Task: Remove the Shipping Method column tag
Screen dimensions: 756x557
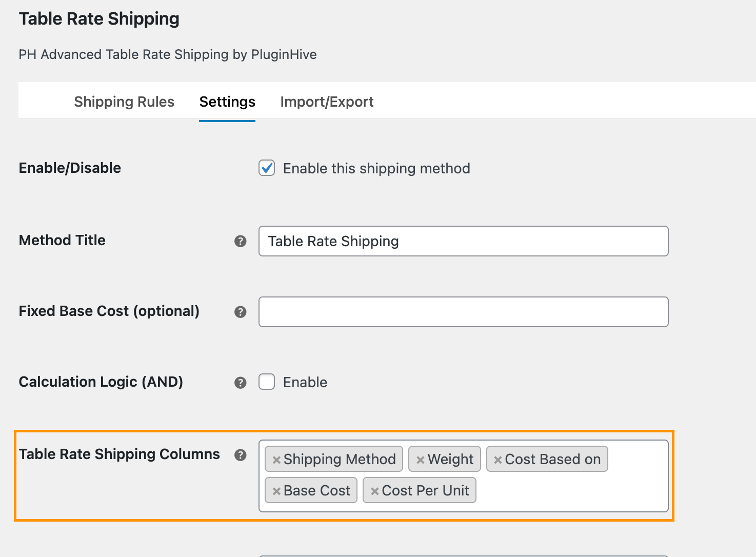Action: click(276, 460)
